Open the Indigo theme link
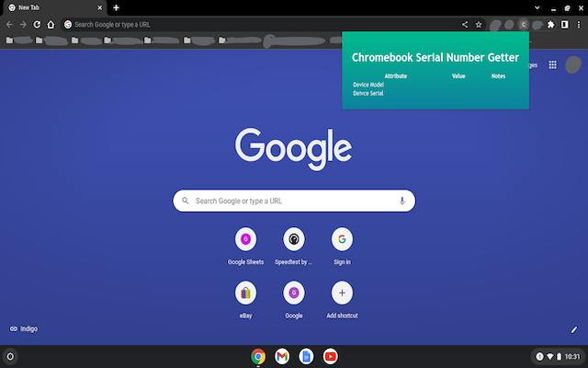Screen dimensions: 588x368 pyautogui.click(x=24, y=329)
